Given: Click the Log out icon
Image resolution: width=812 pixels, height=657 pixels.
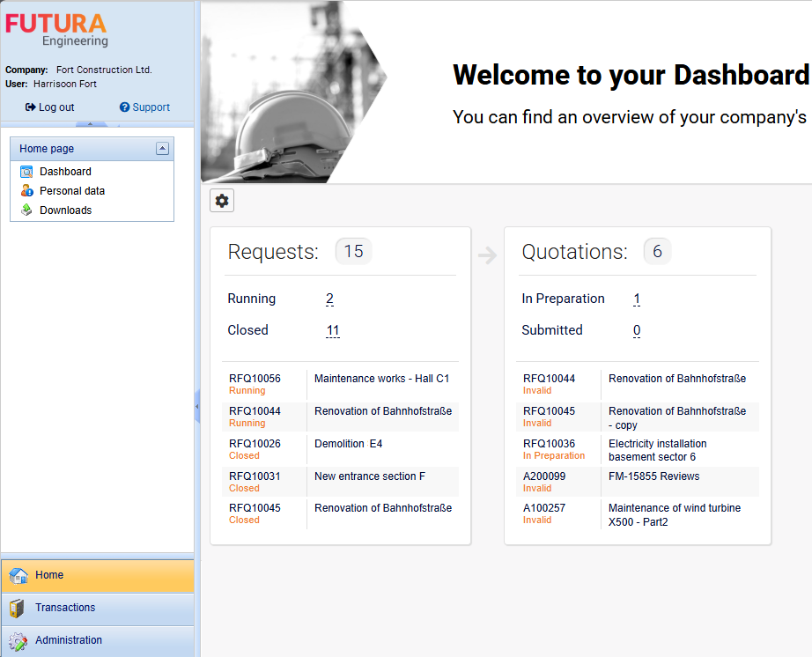Looking at the screenshot, I should [31, 107].
